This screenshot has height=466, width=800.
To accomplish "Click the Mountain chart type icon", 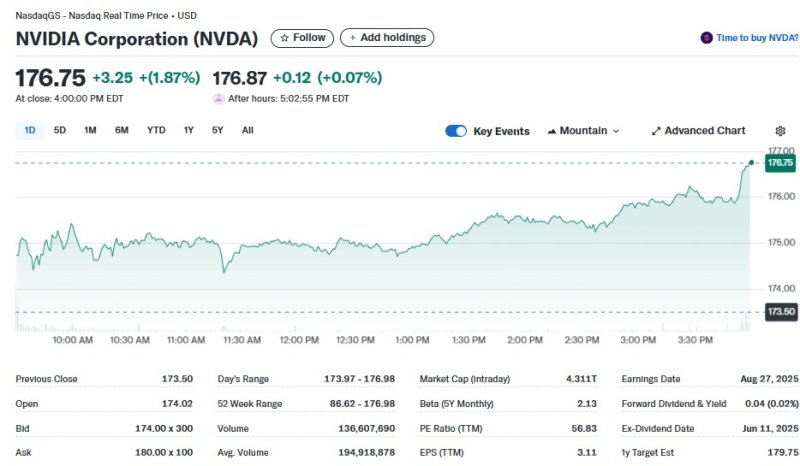I will pos(552,131).
